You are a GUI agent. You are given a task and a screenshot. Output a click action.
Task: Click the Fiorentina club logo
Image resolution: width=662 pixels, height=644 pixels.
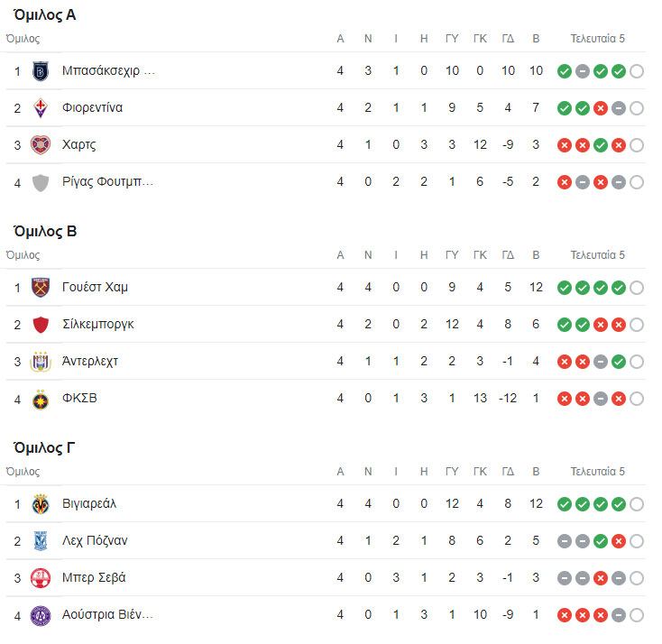pos(41,108)
